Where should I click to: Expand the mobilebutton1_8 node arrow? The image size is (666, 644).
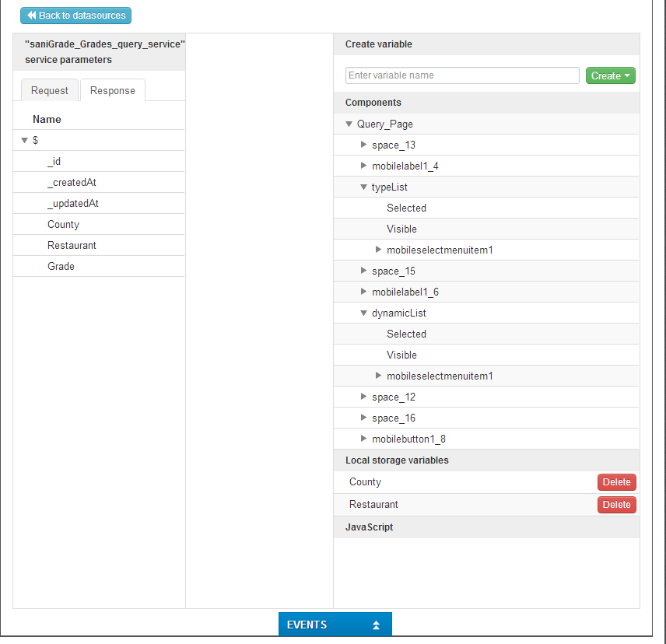pos(363,439)
